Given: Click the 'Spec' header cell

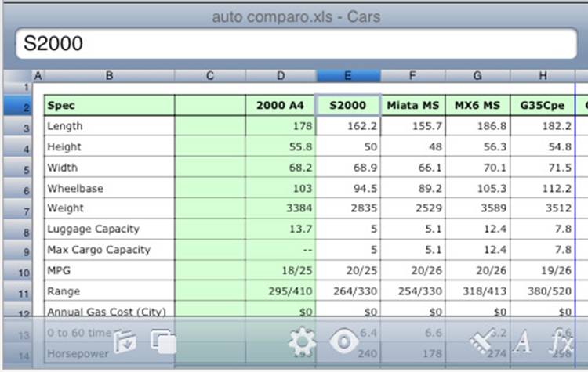Looking at the screenshot, I should [x=109, y=105].
